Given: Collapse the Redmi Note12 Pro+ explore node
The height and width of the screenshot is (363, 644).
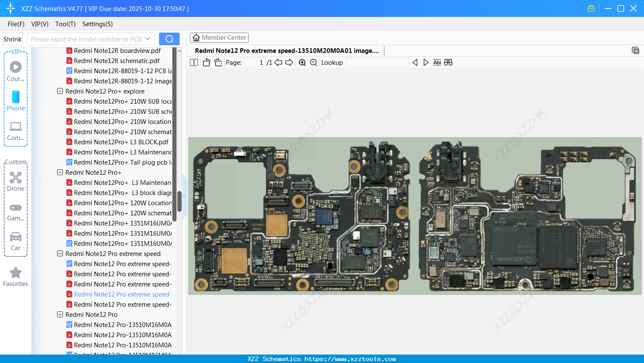Looking at the screenshot, I should point(60,91).
